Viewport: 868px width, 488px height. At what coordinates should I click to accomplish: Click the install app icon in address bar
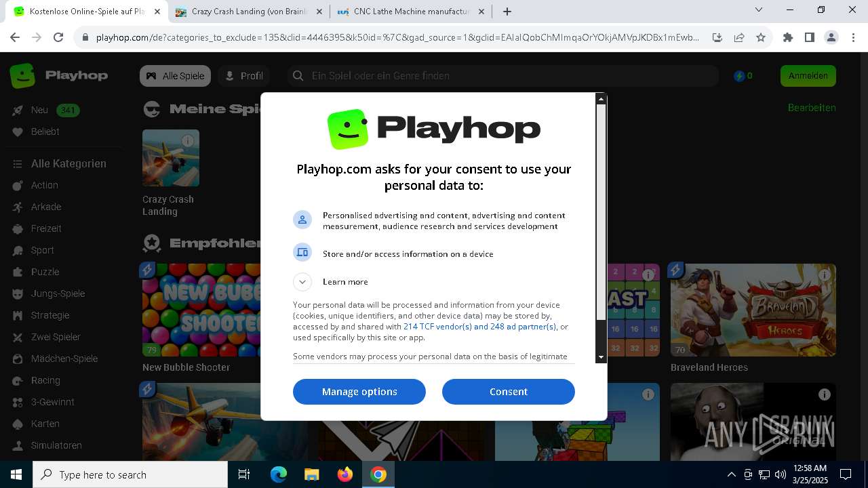point(717,38)
